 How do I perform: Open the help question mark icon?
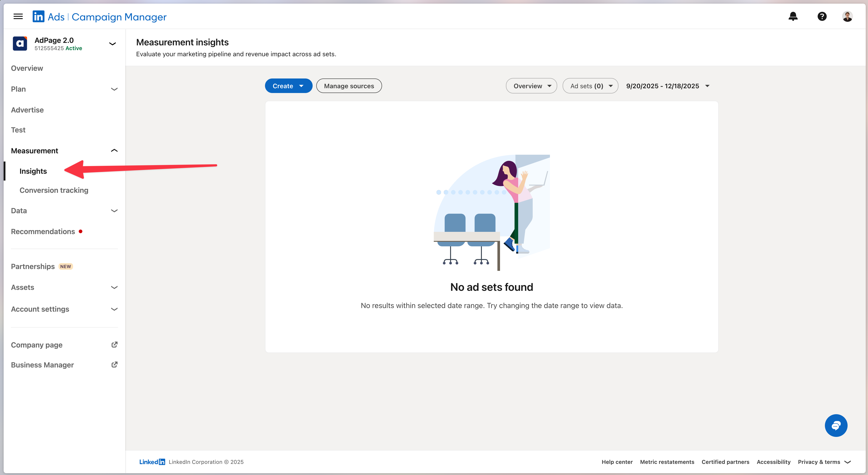[x=822, y=17]
